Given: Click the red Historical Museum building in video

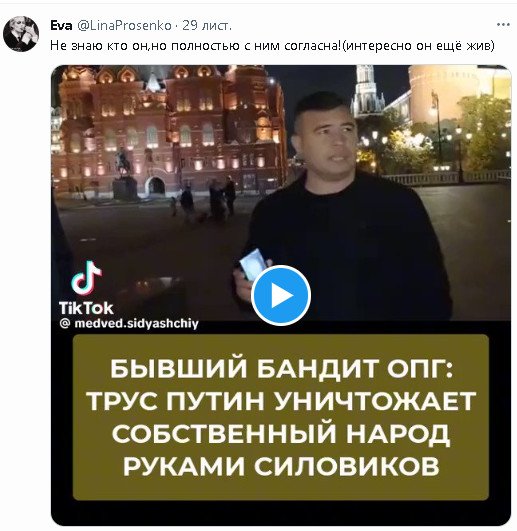Looking at the screenshot, I should click(x=169, y=132).
